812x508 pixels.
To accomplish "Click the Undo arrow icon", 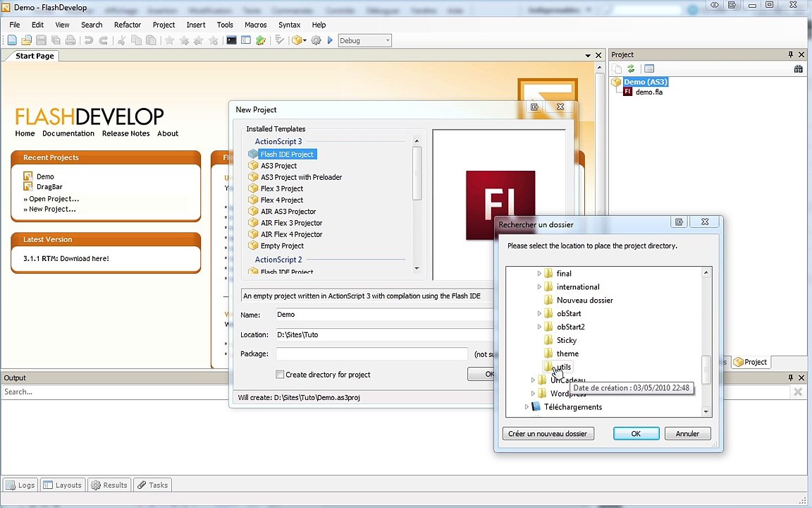I will [x=89, y=40].
